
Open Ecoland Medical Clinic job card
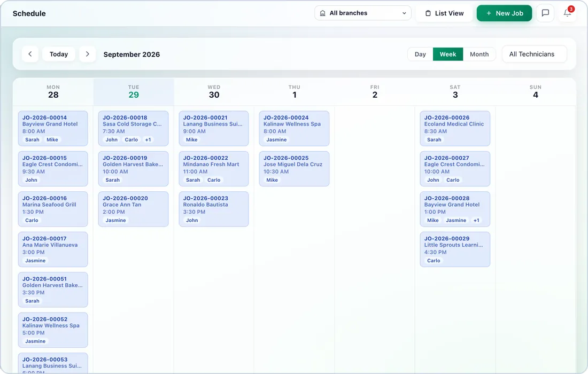coord(455,128)
